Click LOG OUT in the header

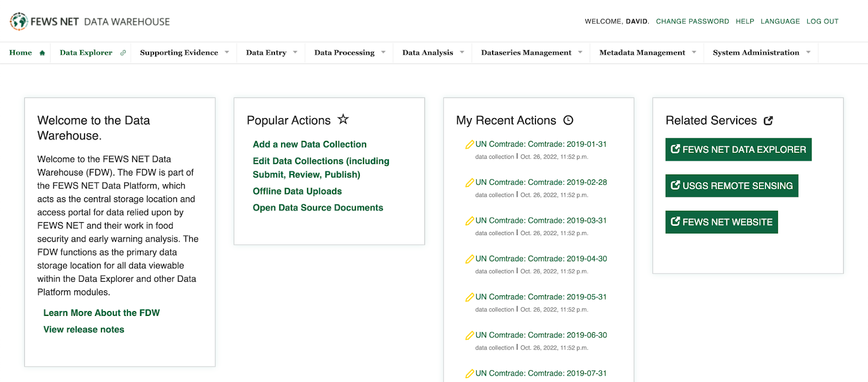click(822, 22)
